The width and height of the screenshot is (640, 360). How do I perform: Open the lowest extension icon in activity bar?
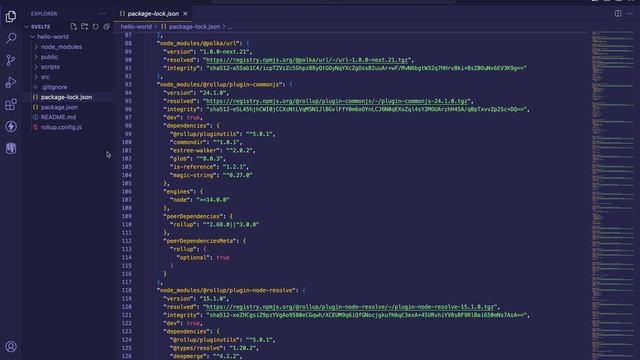click(11, 148)
